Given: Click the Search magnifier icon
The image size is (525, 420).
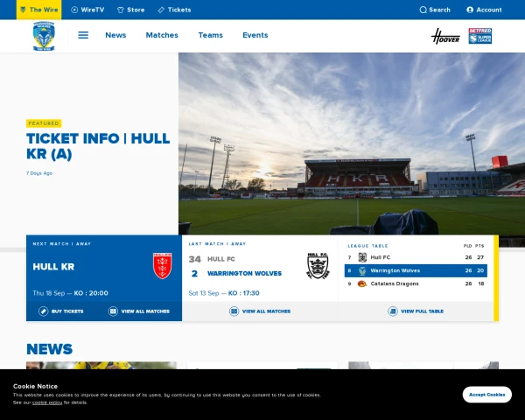Looking at the screenshot, I should (423, 10).
